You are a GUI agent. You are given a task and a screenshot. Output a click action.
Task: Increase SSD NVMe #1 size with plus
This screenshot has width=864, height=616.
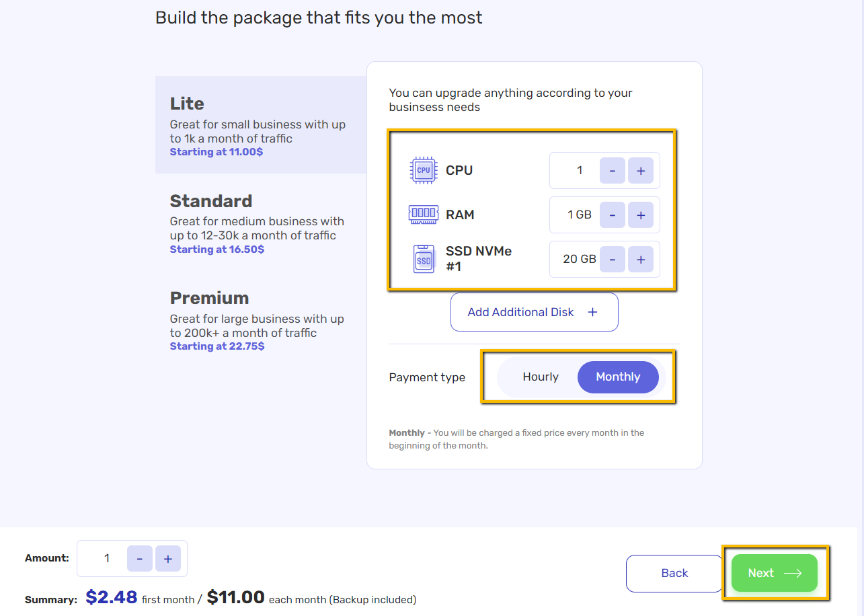pos(641,260)
